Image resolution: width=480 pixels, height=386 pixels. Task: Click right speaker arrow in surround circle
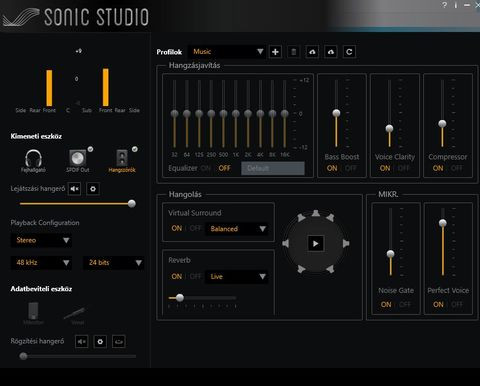tap(346, 243)
